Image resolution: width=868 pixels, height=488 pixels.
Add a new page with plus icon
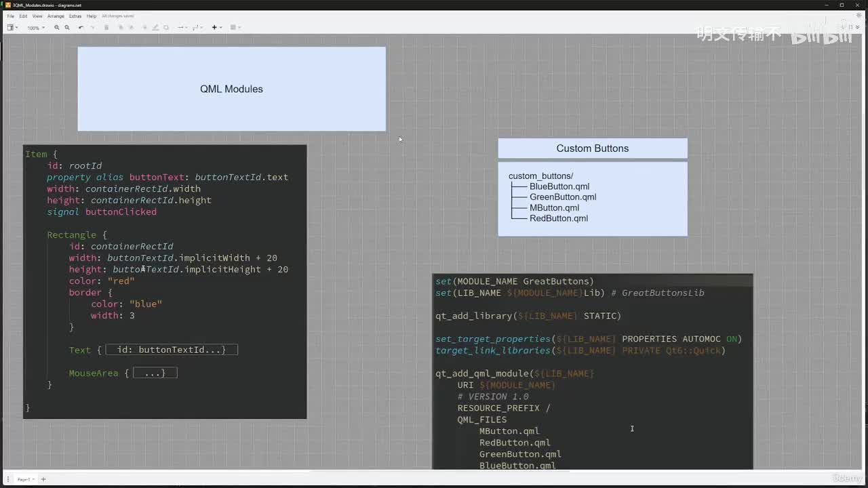[43, 479]
